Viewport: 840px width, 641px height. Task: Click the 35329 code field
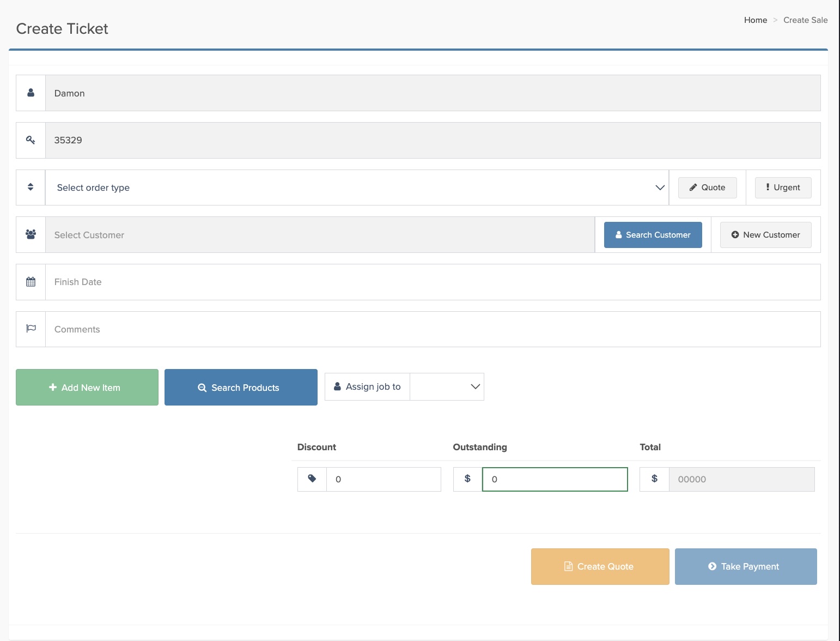click(x=433, y=140)
